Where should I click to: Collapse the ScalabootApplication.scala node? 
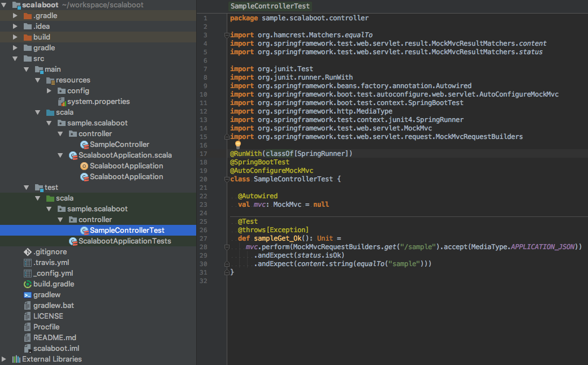[x=60, y=155]
